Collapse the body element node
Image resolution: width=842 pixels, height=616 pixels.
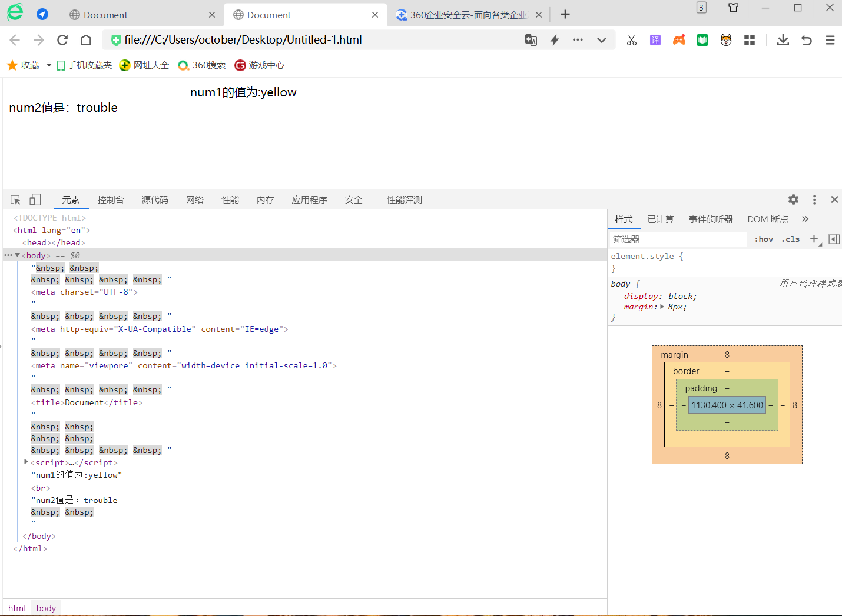pos(18,255)
